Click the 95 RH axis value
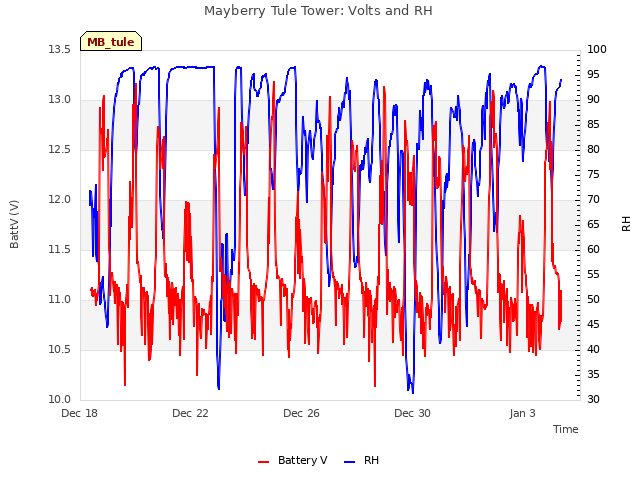This screenshot has width=640, height=480. coord(593,74)
